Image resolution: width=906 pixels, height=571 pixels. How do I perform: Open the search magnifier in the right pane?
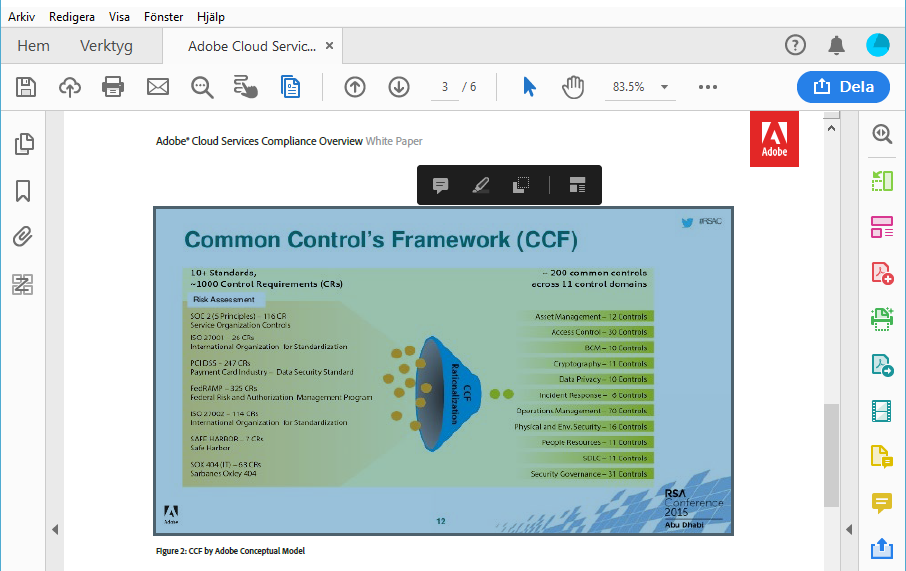pos(882,134)
